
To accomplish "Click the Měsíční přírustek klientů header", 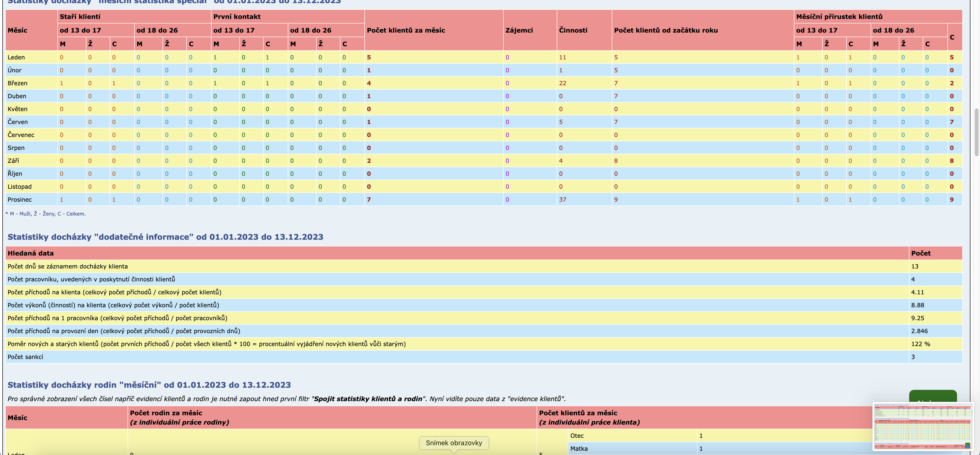I will point(839,16).
